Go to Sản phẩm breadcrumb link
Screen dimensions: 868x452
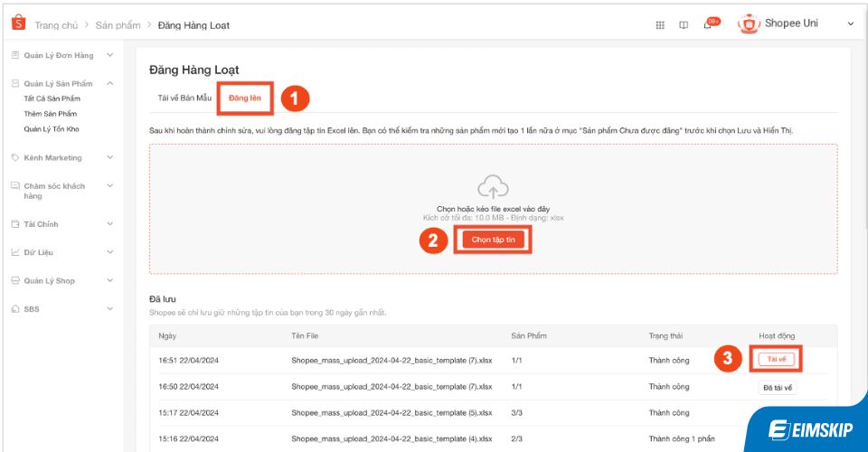[118, 25]
